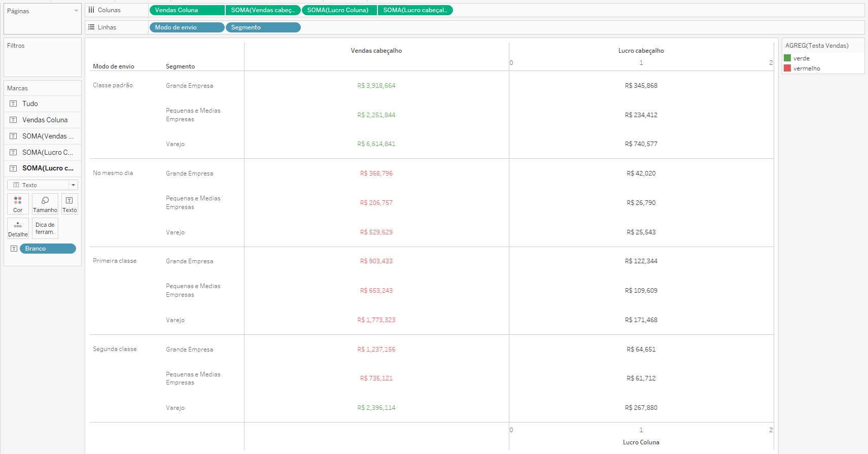The height and width of the screenshot is (454, 868).
Task: Select the bold SOMA(Lucro c... marks tab
Action: pyautogui.click(x=43, y=168)
